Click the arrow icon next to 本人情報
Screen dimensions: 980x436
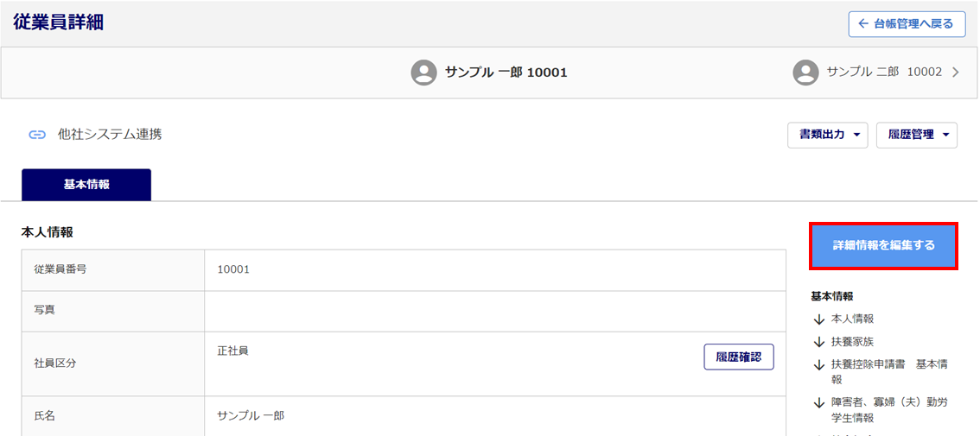point(819,319)
